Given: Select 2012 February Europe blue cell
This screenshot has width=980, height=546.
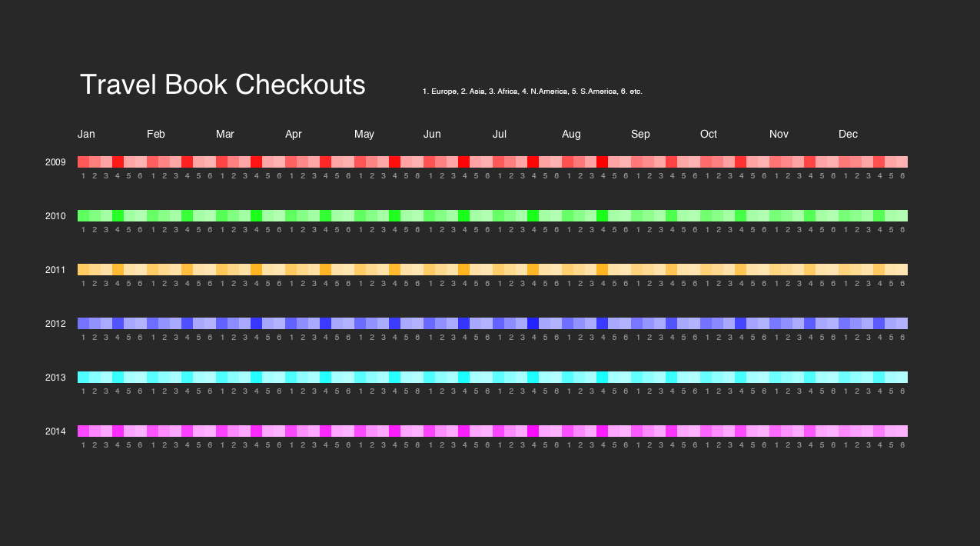Looking at the screenshot, I should [152, 324].
